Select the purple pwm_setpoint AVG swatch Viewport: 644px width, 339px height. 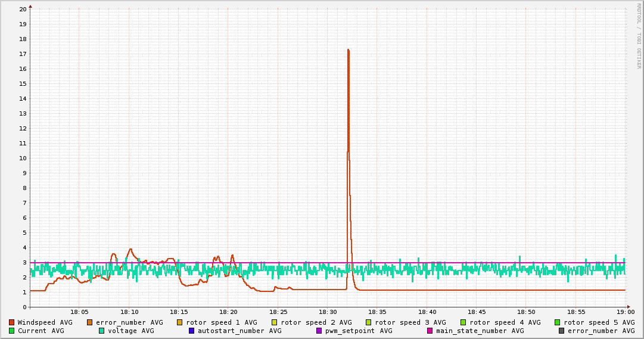(319, 331)
